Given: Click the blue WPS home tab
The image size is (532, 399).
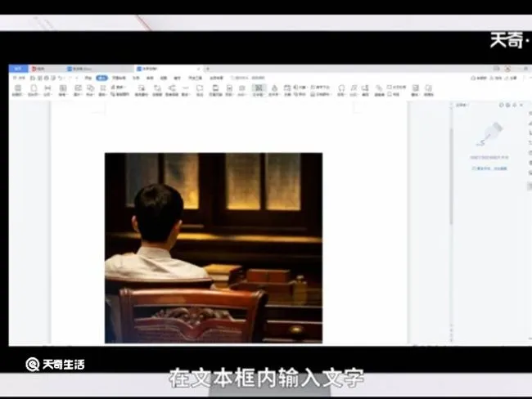Looking at the screenshot, I should pos(18,69).
